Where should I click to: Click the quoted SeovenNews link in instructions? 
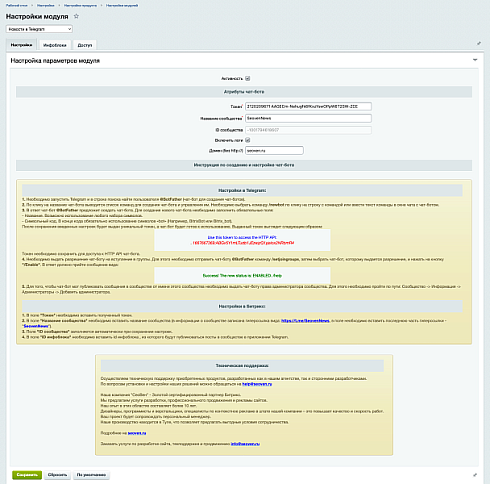[x=36, y=326]
